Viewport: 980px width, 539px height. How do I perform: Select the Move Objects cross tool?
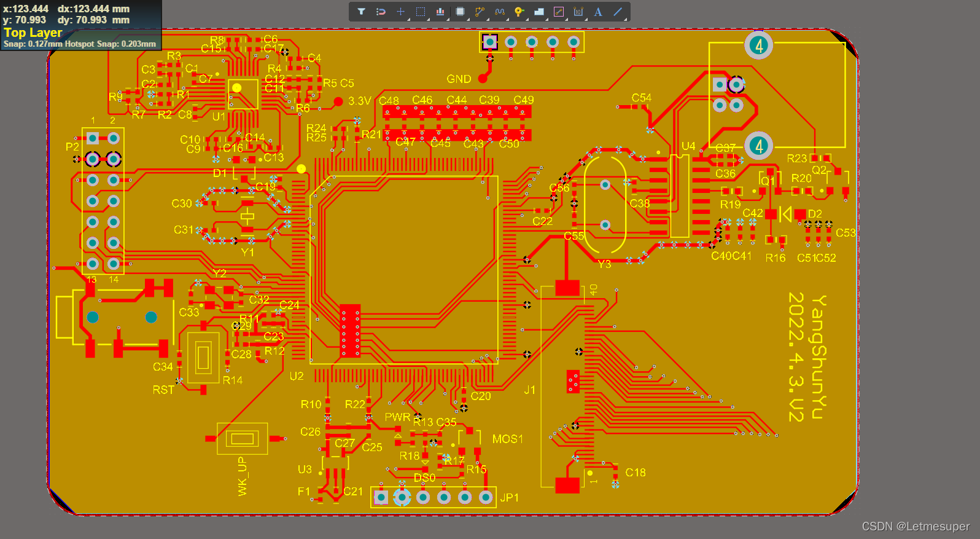pyautogui.click(x=400, y=12)
